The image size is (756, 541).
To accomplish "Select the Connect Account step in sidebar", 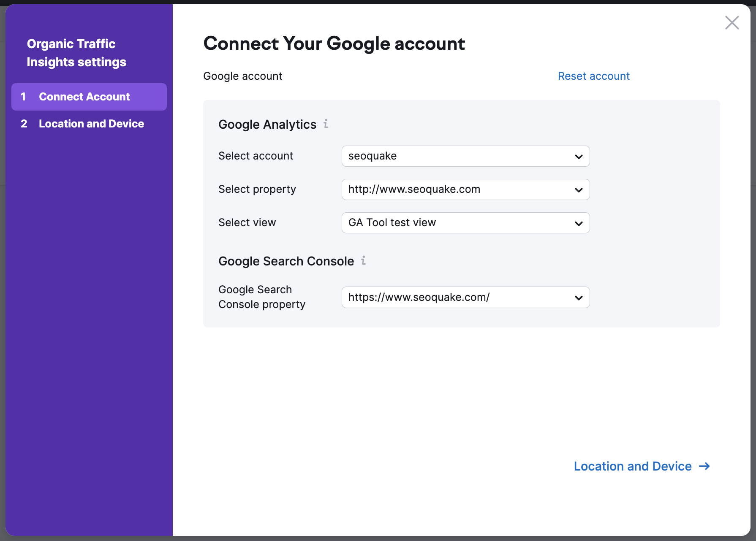I will (89, 97).
